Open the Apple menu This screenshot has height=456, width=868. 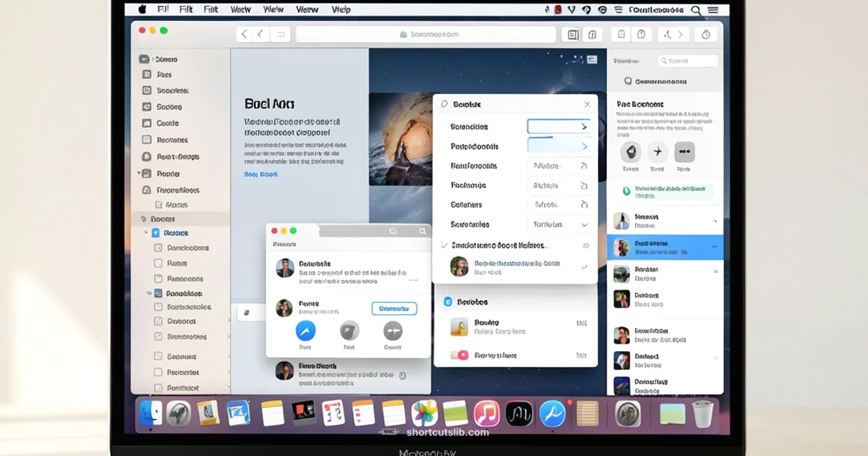[141, 9]
